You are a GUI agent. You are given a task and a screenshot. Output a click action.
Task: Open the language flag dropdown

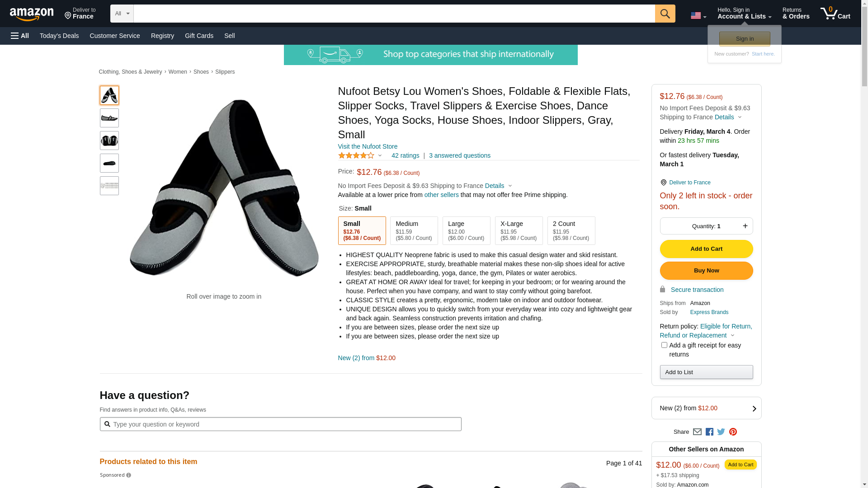pos(698,16)
